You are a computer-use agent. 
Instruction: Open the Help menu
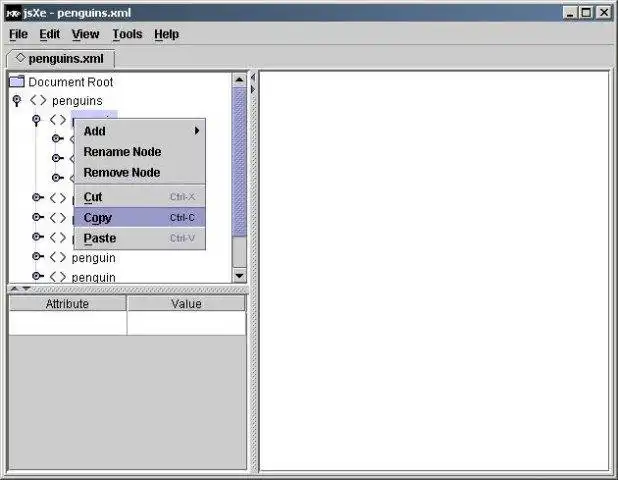[x=166, y=34]
